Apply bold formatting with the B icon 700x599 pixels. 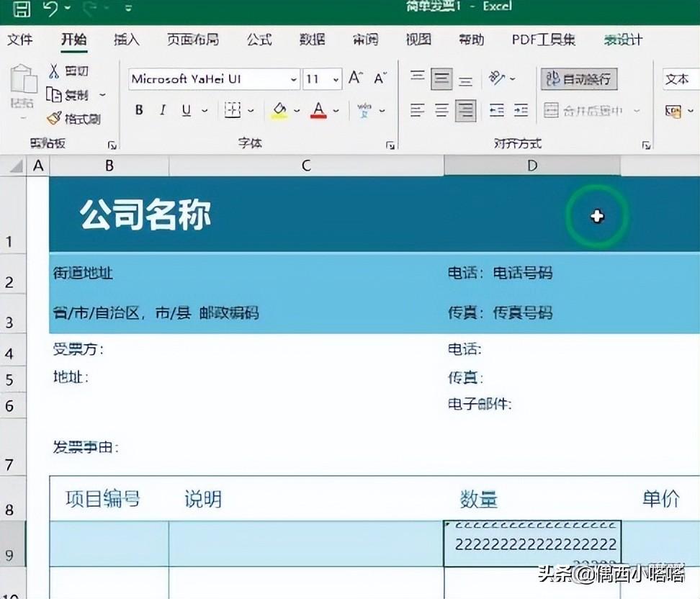pyautogui.click(x=138, y=109)
